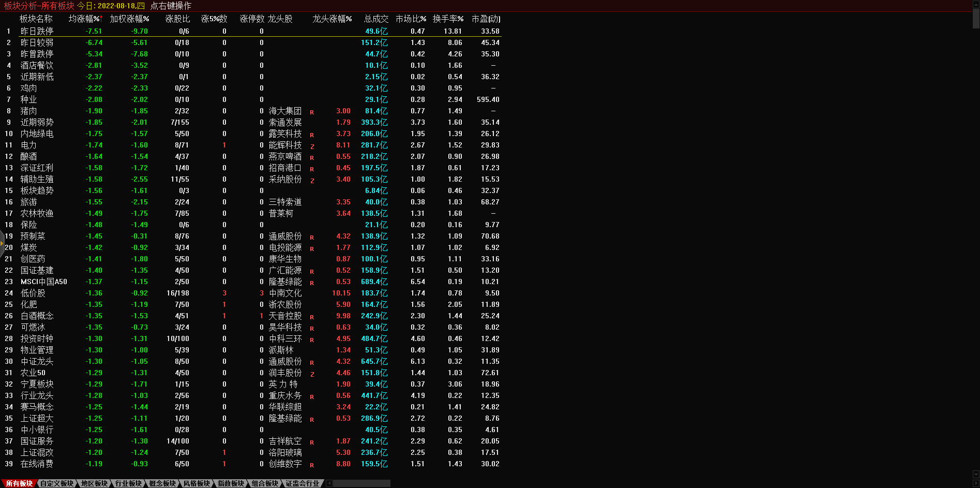Click the R marker beside 天音控股
The height and width of the screenshot is (488, 980).
(x=312, y=317)
